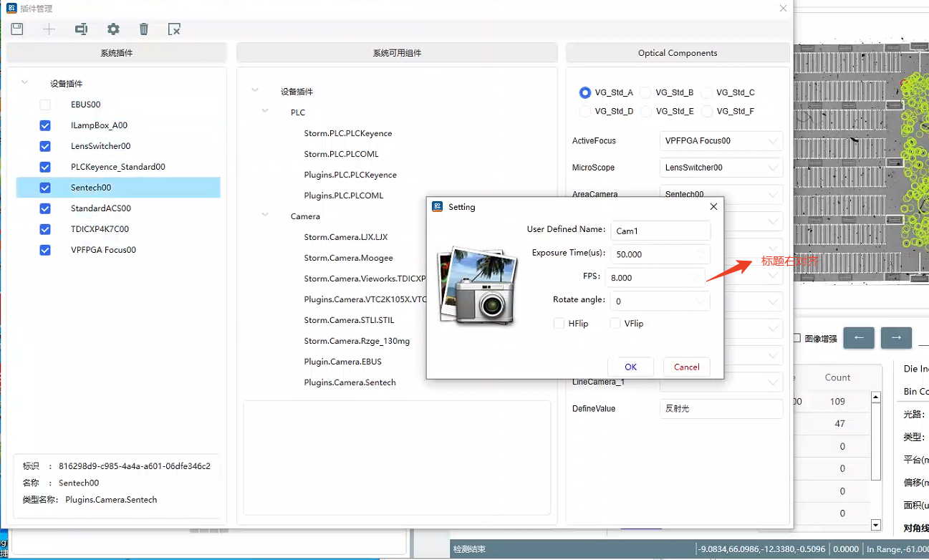Screen dimensions: 929x560
Task: Click the right arrow navigation button
Action: click(x=896, y=338)
